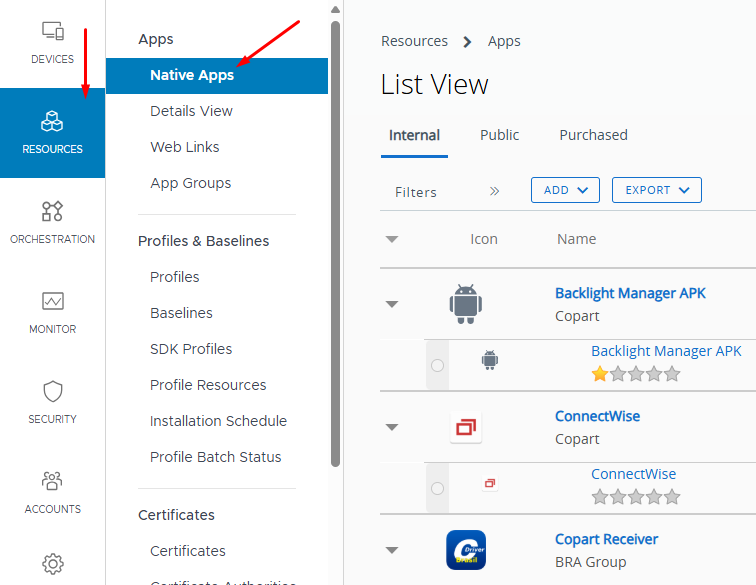
Task: Open Profiles under Profiles & Baselines
Action: (x=175, y=277)
